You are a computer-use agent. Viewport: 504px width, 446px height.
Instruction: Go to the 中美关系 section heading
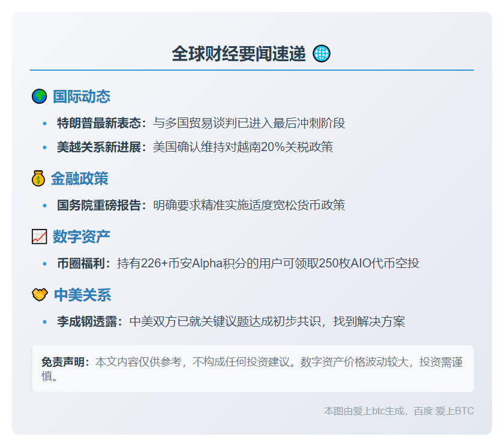82,295
